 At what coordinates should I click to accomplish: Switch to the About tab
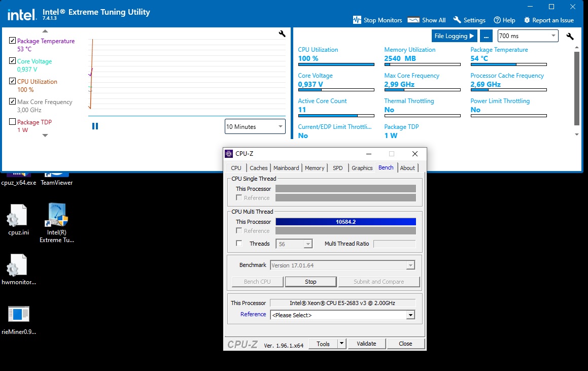(x=407, y=168)
